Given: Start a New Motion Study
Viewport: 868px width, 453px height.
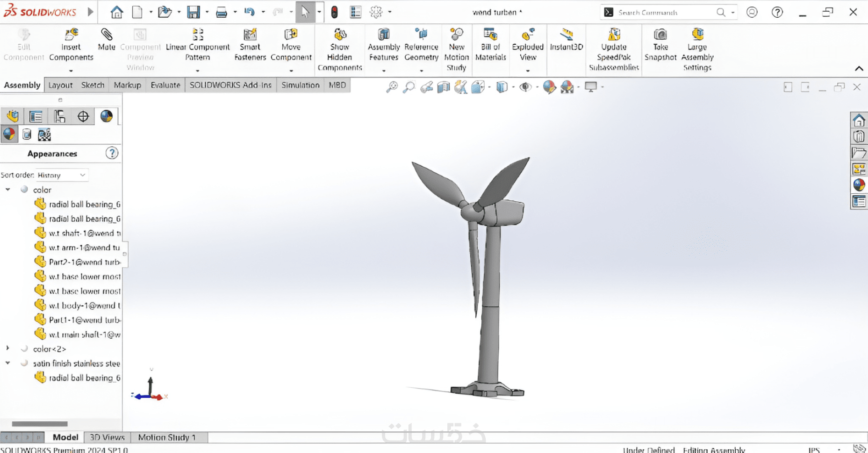Looking at the screenshot, I should (457, 50).
